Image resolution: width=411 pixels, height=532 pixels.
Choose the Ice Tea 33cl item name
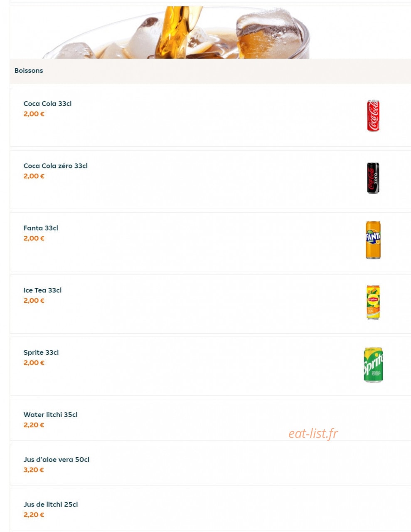[x=42, y=290]
